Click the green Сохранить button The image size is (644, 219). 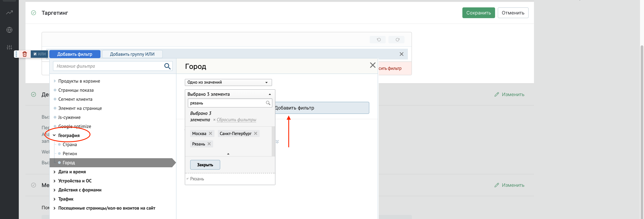pos(478,13)
